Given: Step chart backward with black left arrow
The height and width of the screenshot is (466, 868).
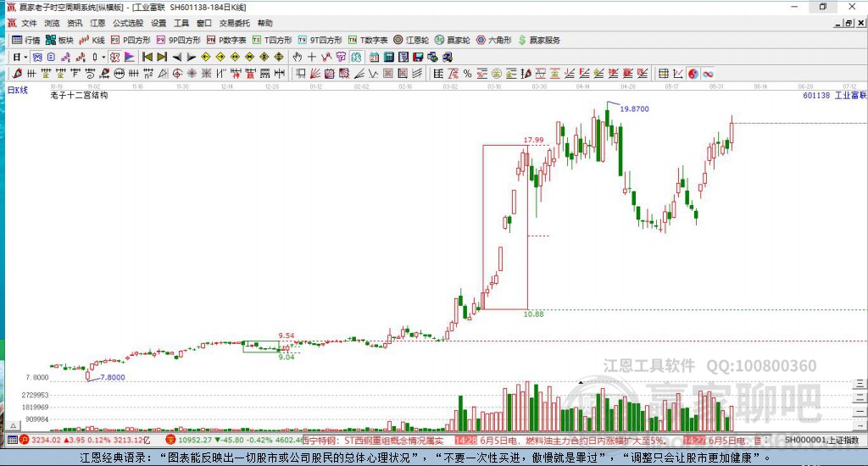Looking at the screenshot, I should coord(176,57).
